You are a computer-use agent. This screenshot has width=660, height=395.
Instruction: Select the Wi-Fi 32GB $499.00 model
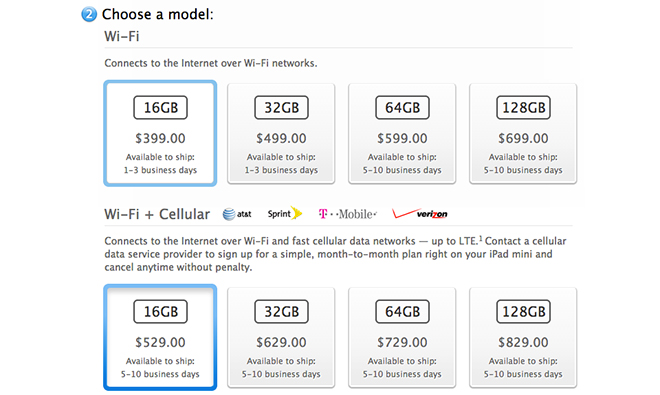tap(281, 133)
